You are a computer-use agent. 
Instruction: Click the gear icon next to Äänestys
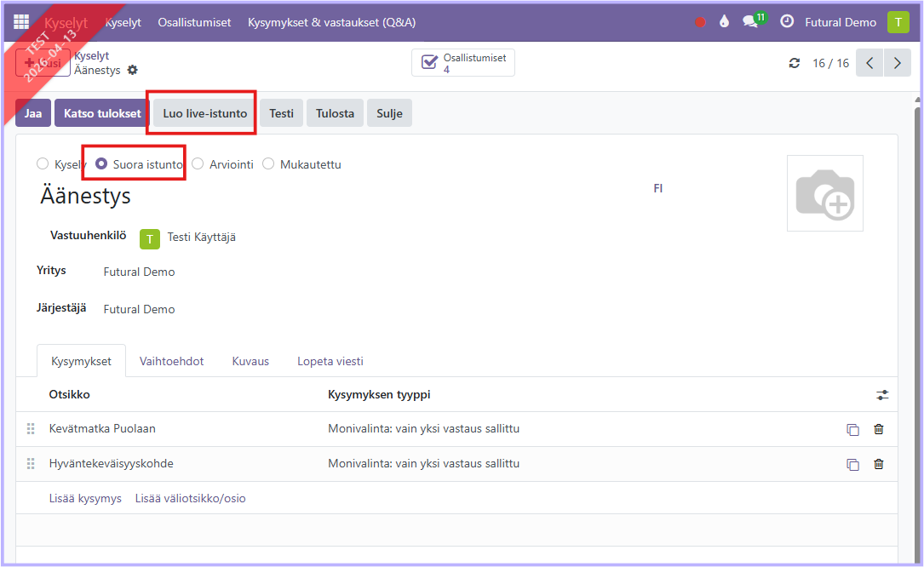[x=132, y=70]
